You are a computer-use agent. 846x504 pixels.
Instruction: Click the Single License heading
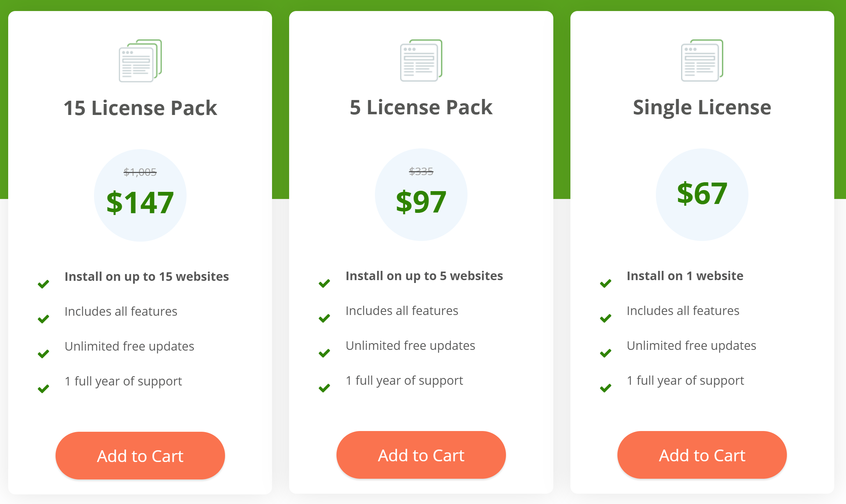(x=702, y=107)
